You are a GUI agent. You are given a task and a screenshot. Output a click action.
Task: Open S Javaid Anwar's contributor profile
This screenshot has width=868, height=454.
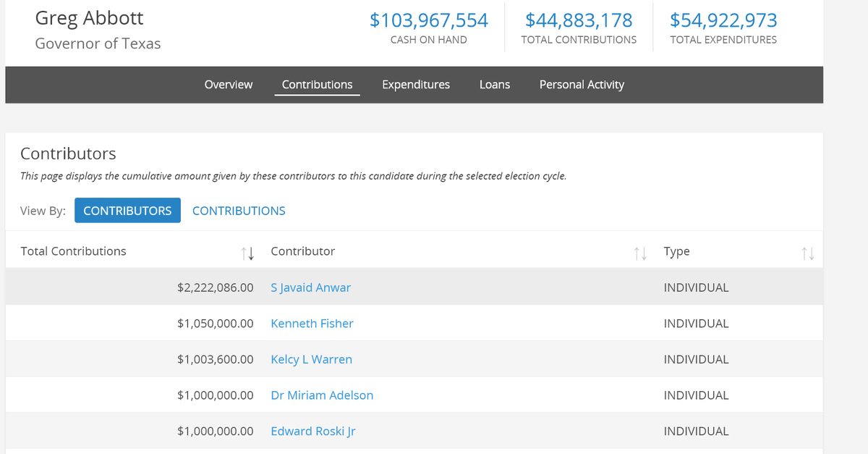(x=310, y=287)
